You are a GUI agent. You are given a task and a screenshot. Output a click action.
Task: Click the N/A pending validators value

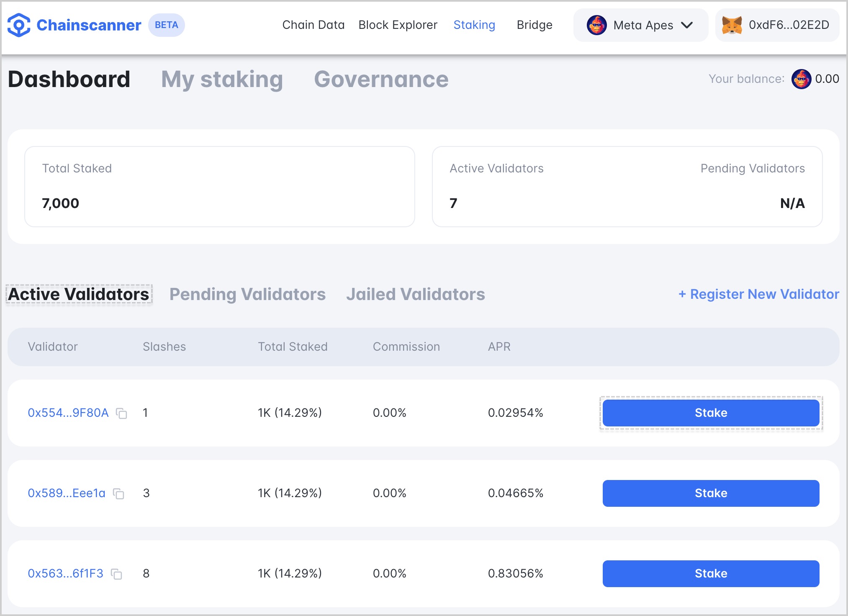tap(792, 203)
